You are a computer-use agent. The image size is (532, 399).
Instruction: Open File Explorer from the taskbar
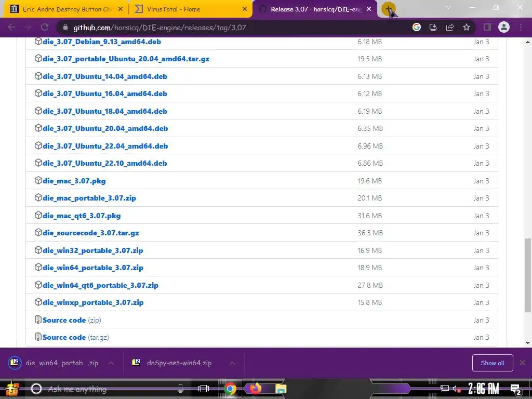pos(281,389)
